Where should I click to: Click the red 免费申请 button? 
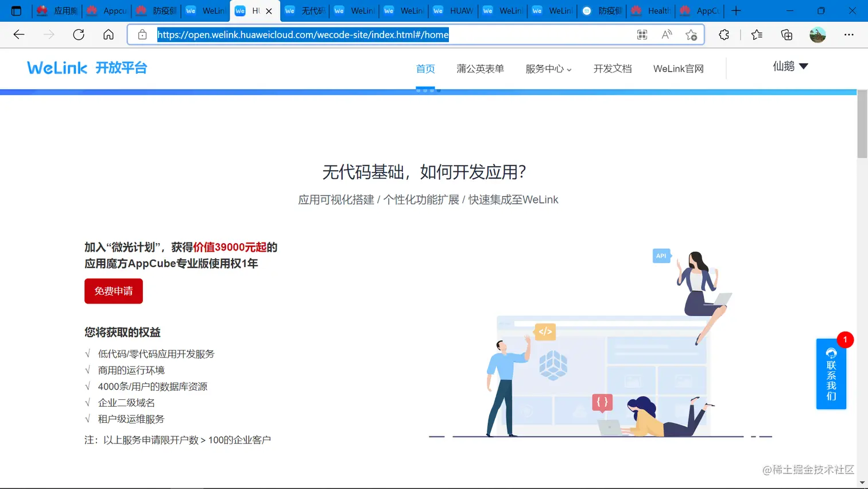pyautogui.click(x=114, y=291)
